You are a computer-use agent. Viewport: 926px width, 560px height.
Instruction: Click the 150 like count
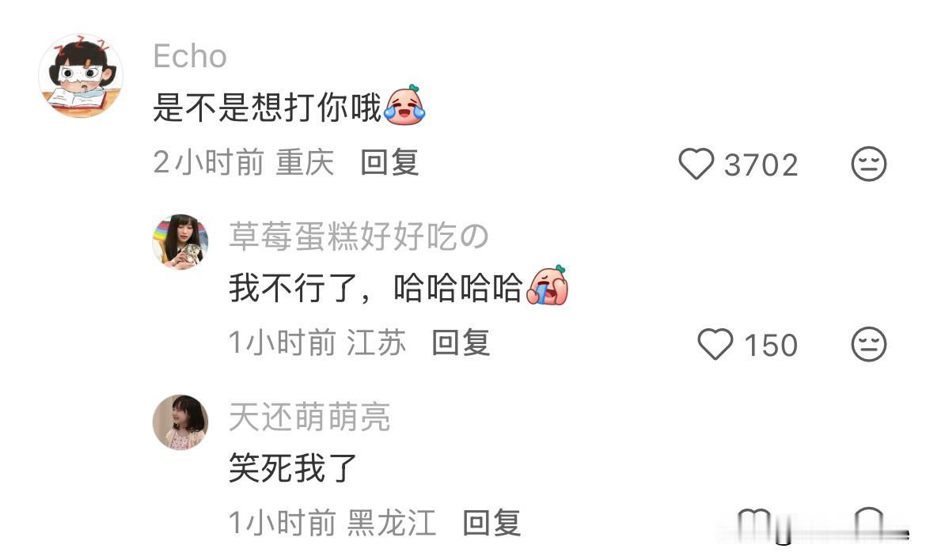click(772, 345)
